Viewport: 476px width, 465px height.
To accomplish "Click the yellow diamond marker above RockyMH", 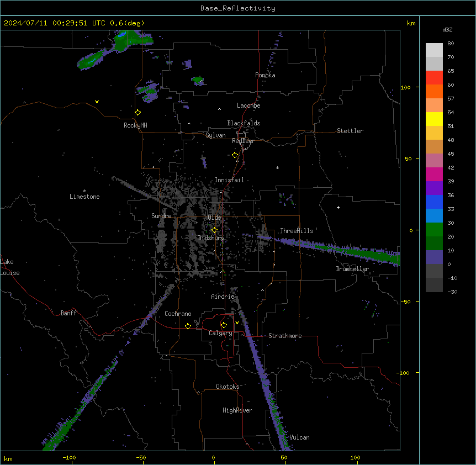I will coord(138,113).
